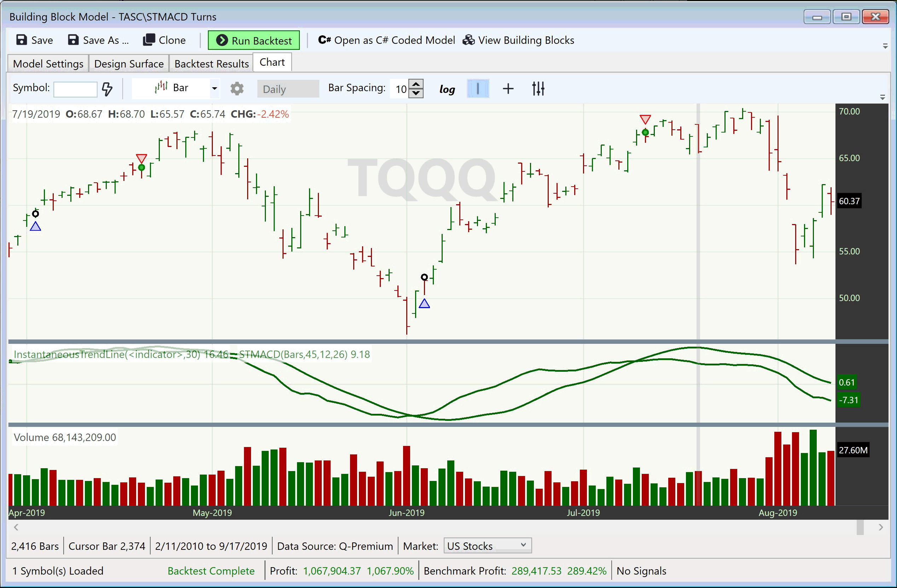Click the 0.61 indicator value label
Screen dimensions: 897x588
pos(846,382)
